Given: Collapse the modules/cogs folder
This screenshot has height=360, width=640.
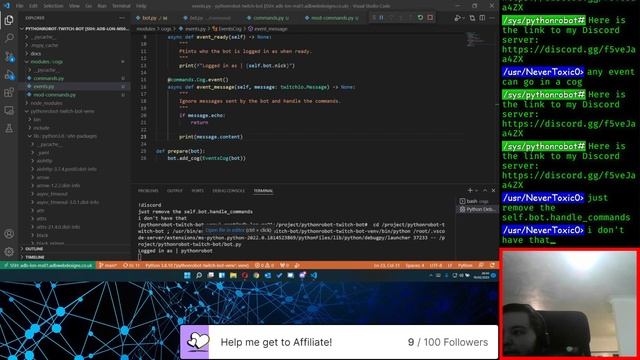Looking at the screenshot, I should (x=73, y=62).
